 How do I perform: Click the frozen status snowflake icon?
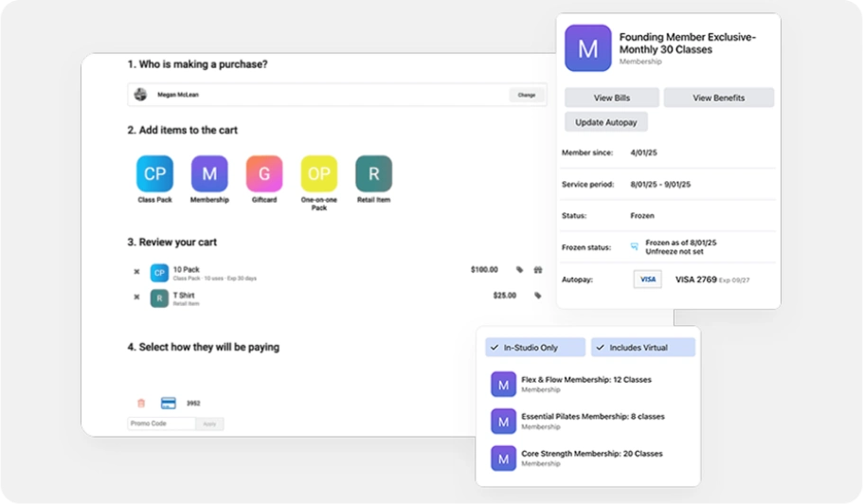635,247
